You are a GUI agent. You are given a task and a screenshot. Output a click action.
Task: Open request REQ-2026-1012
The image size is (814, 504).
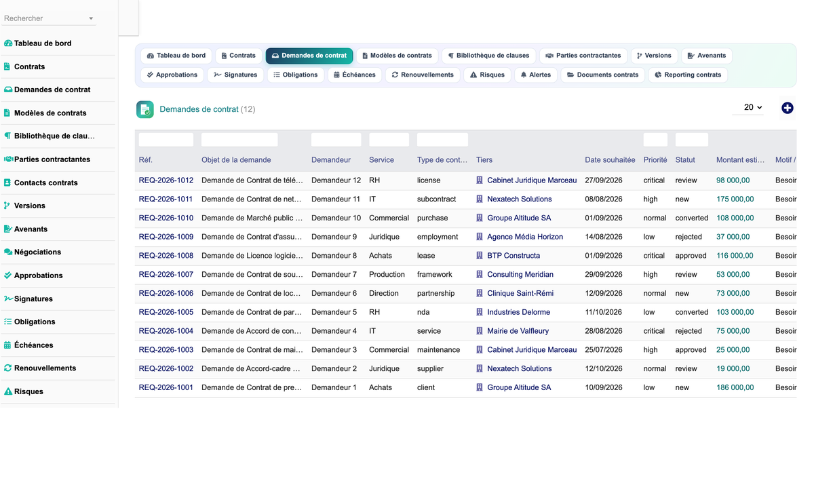tap(166, 180)
